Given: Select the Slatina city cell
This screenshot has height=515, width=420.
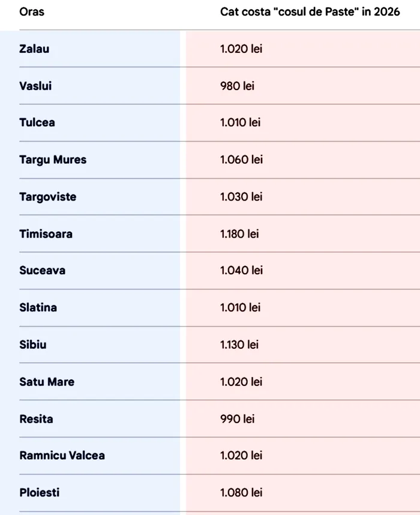Looking at the screenshot, I should coord(38,307).
